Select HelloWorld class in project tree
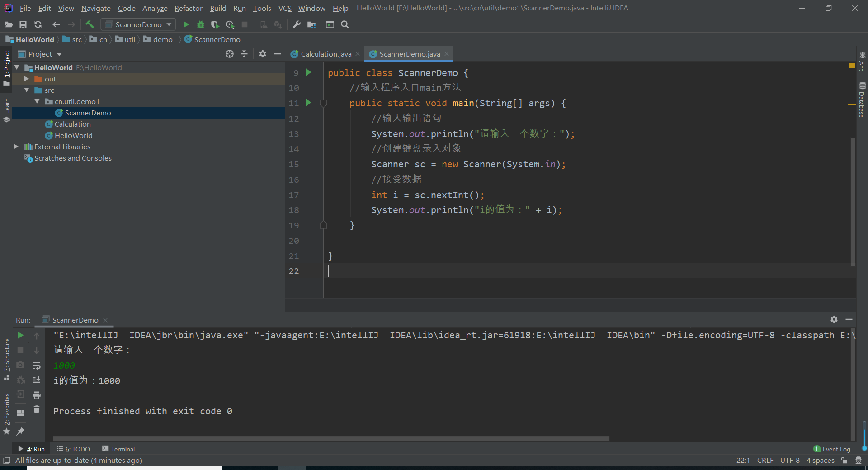868x470 pixels. click(x=73, y=135)
